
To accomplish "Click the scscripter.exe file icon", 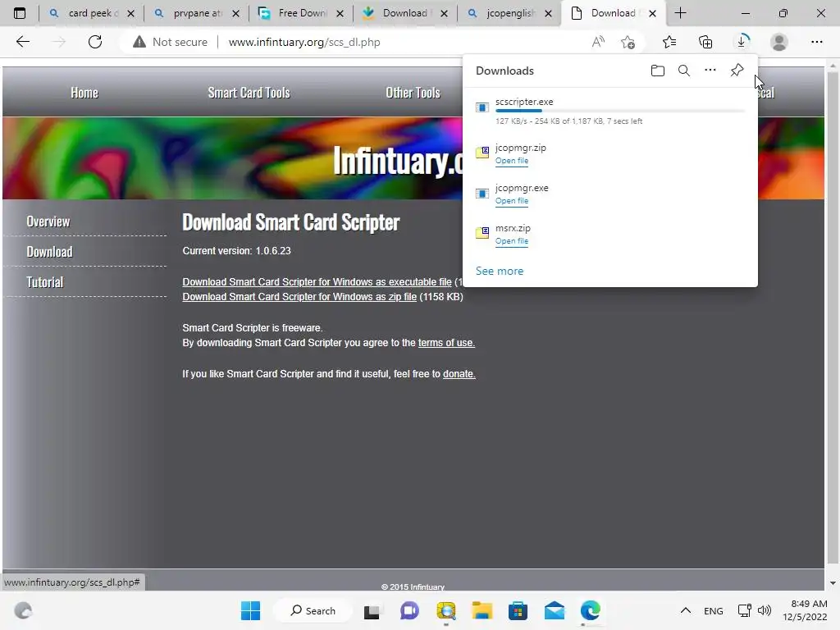I will pos(482,107).
